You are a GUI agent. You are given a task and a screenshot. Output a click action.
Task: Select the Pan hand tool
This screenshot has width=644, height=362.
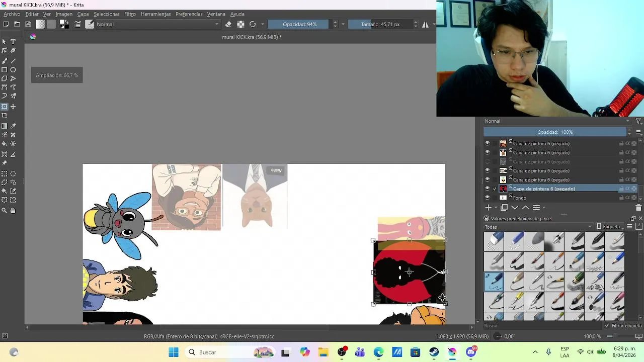tap(13, 211)
